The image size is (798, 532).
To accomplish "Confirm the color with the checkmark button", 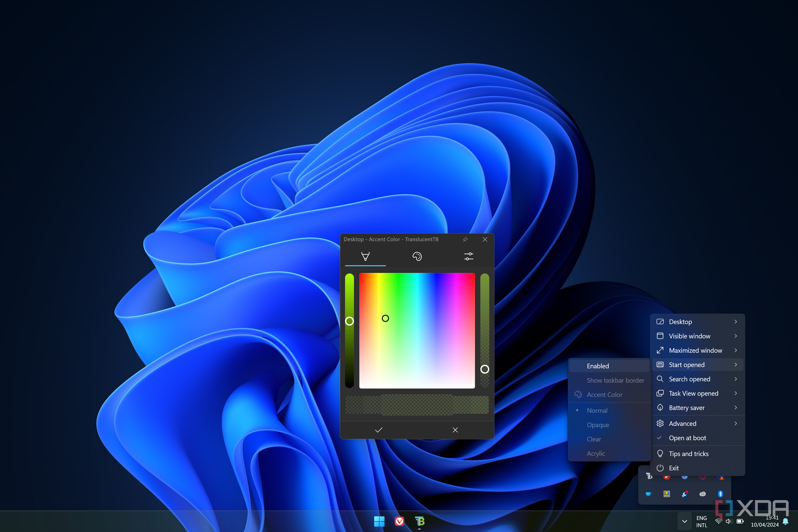I will (379, 430).
